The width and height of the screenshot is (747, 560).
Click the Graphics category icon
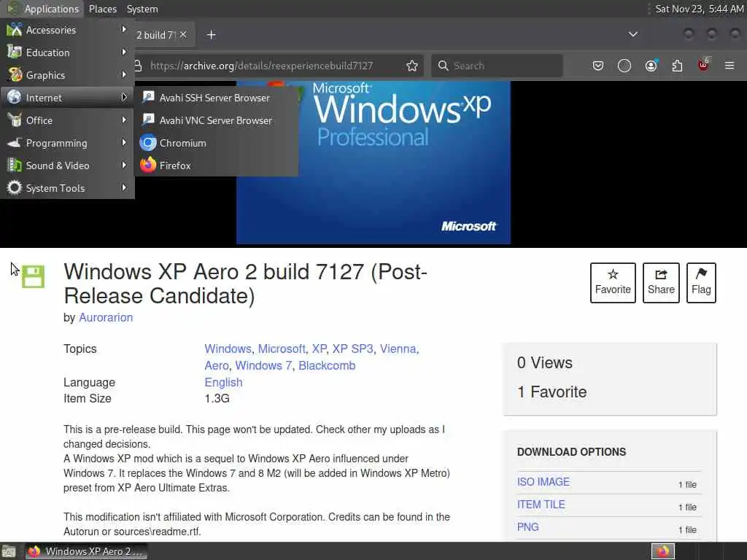coord(15,75)
